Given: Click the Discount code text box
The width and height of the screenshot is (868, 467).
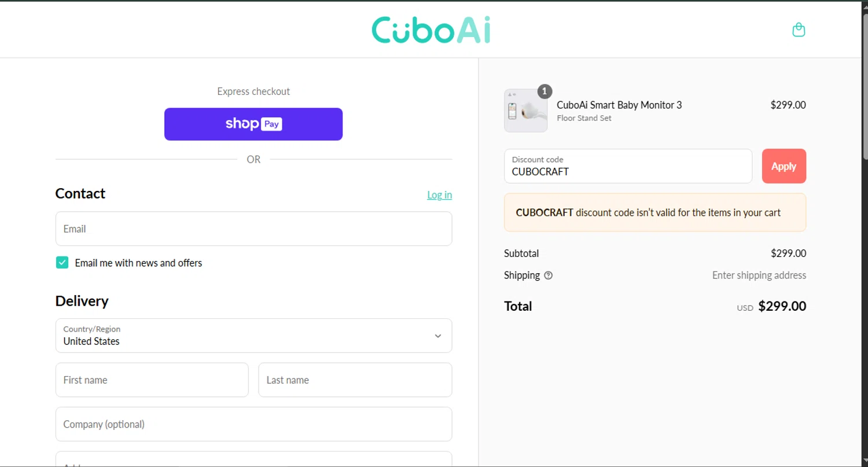Looking at the screenshot, I should click(x=628, y=166).
